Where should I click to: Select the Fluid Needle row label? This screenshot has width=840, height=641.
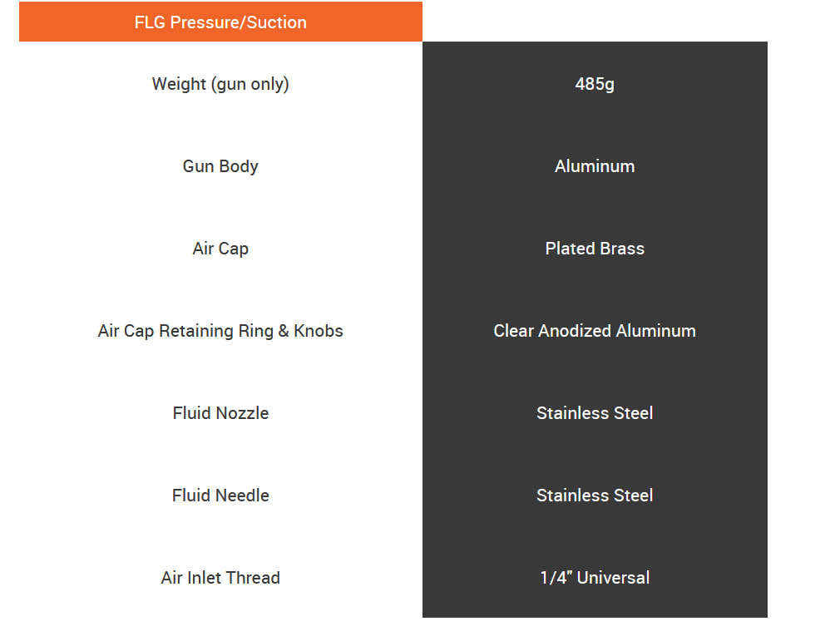pos(220,496)
